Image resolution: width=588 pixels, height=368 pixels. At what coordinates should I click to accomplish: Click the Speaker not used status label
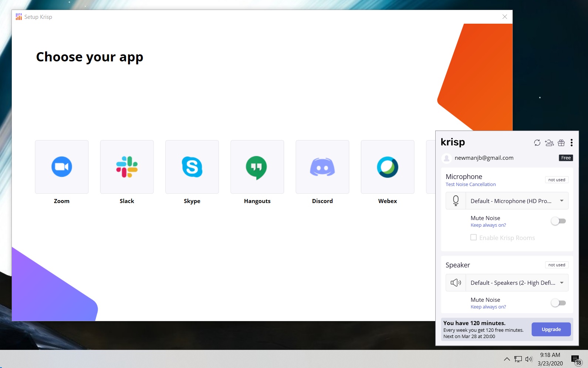[x=557, y=265]
